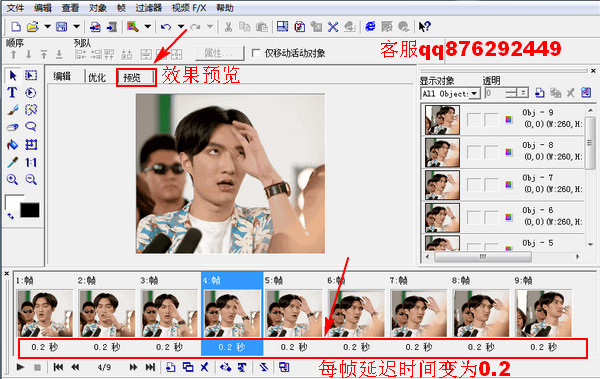Select the Pick arrow tool

click(13, 75)
